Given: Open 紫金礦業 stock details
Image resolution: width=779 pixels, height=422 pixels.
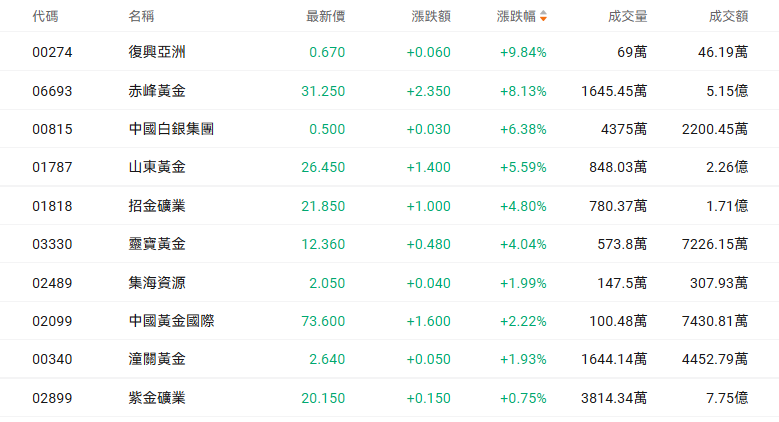Looking at the screenshot, I should coord(157,398).
